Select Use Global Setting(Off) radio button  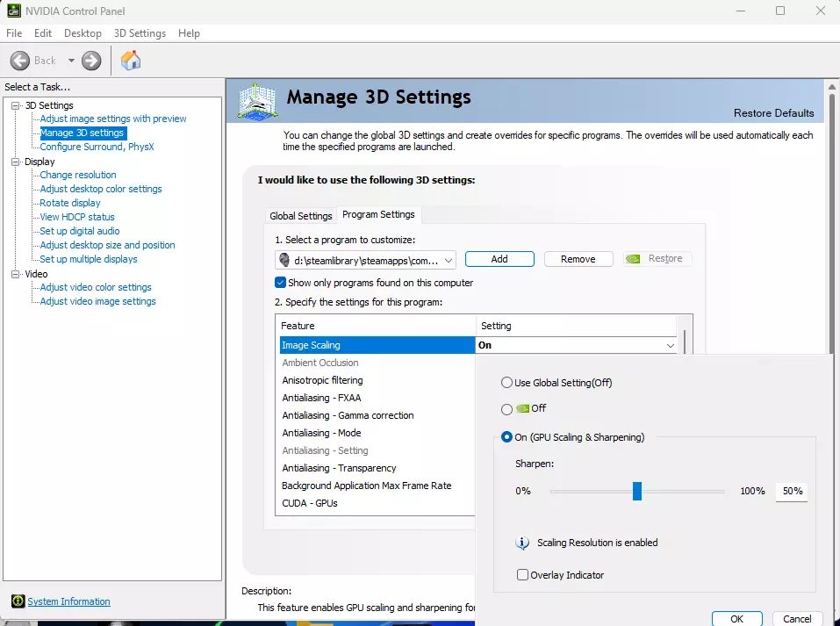pyautogui.click(x=506, y=383)
